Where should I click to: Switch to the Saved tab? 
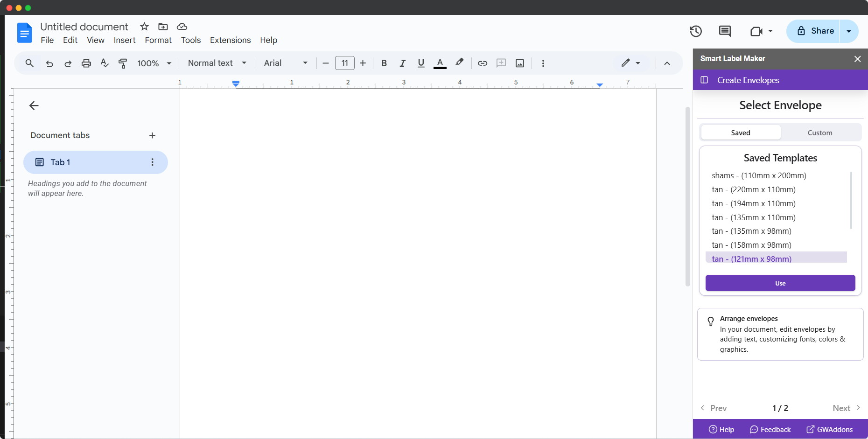click(741, 132)
